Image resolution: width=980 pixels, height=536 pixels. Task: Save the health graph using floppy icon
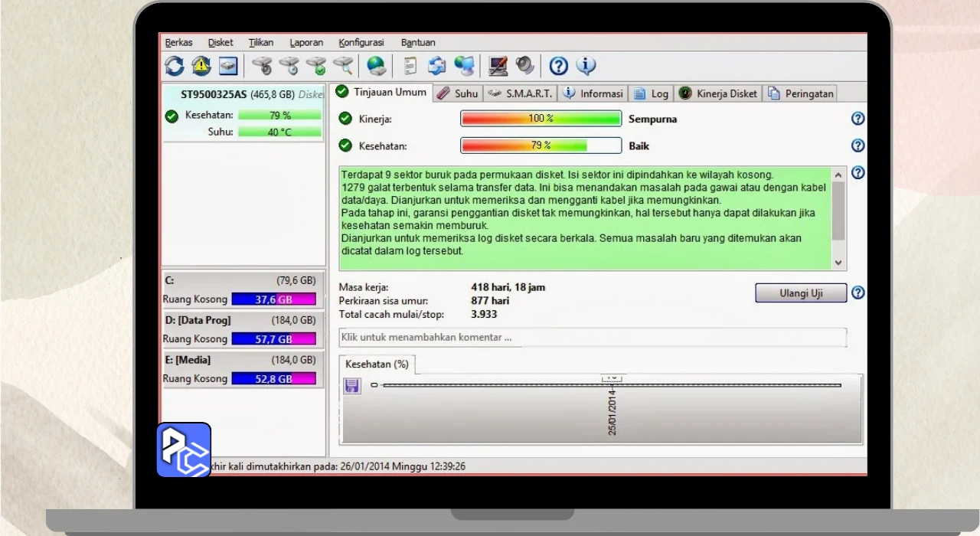coord(352,386)
